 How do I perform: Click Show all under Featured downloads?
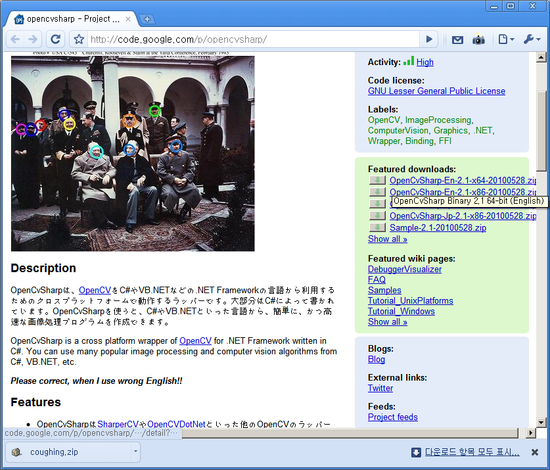[387, 239]
